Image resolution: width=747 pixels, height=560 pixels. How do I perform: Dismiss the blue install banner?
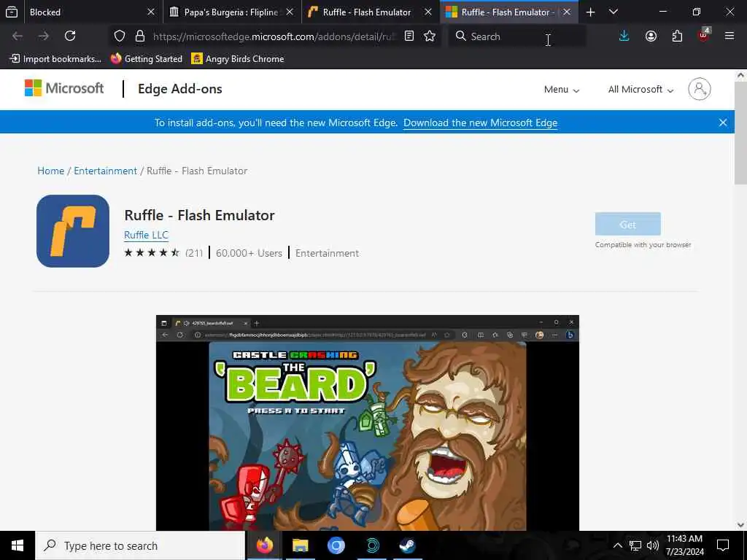pyautogui.click(x=723, y=122)
